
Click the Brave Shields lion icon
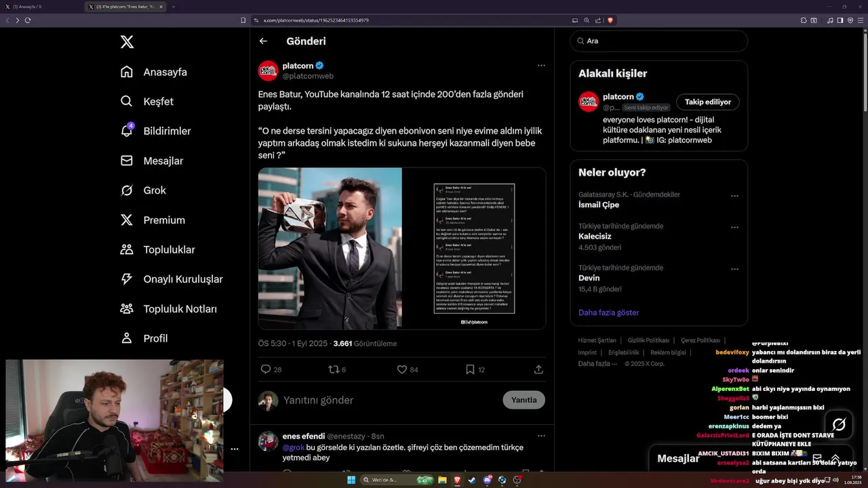tap(610, 20)
